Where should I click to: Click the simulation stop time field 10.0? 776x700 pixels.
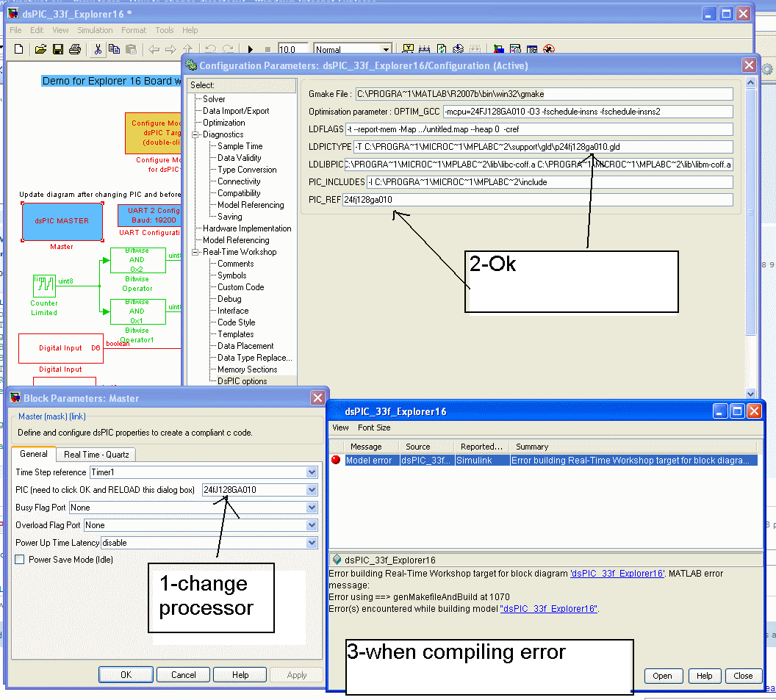point(293,49)
